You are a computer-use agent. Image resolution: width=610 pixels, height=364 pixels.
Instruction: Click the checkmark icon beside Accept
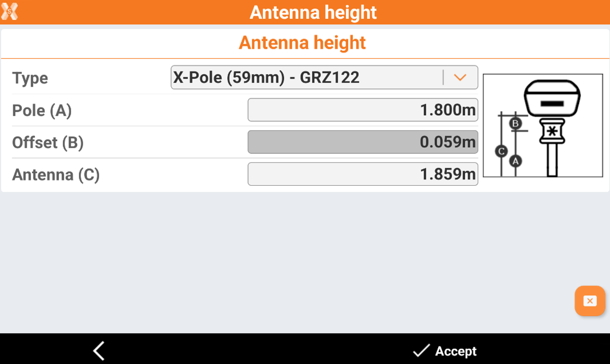(x=421, y=351)
